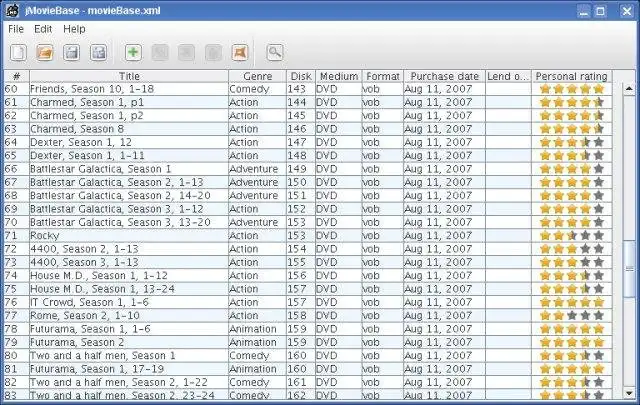Click the scrollbar up arrow
Screen dimensions: 640x405
click(x=629, y=88)
